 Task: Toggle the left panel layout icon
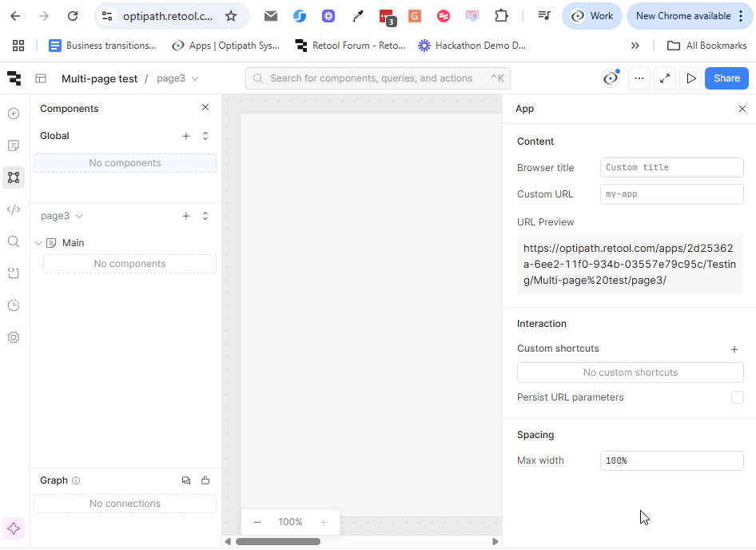[41, 78]
